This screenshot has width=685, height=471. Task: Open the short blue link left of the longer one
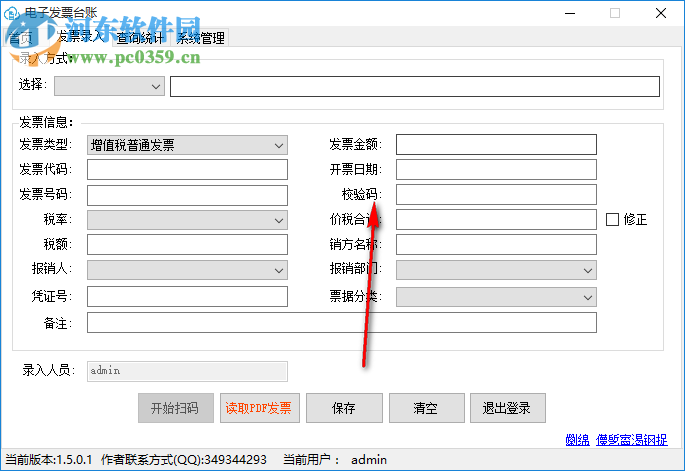click(x=577, y=440)
